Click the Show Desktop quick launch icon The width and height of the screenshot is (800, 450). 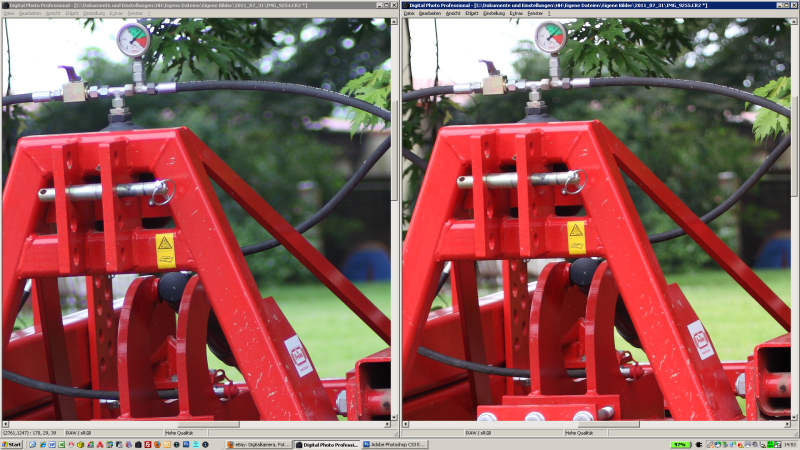pos(32,444)
